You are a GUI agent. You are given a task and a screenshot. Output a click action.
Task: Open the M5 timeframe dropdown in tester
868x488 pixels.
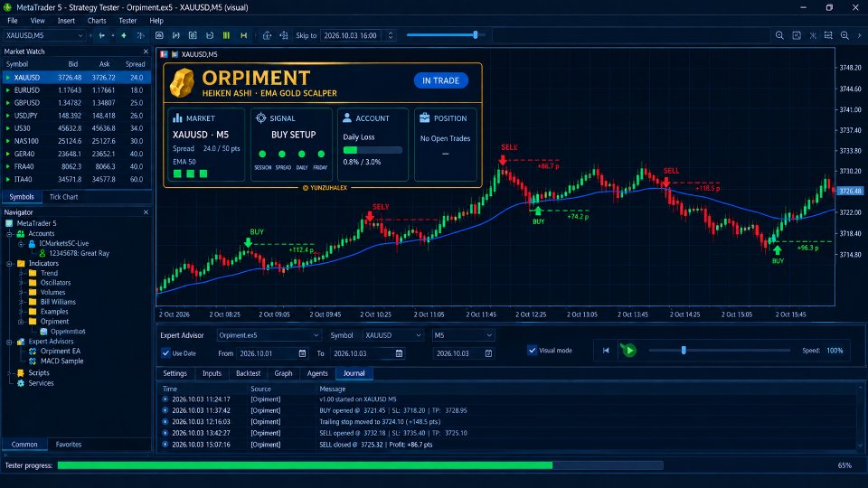click(x=463, y=335)
